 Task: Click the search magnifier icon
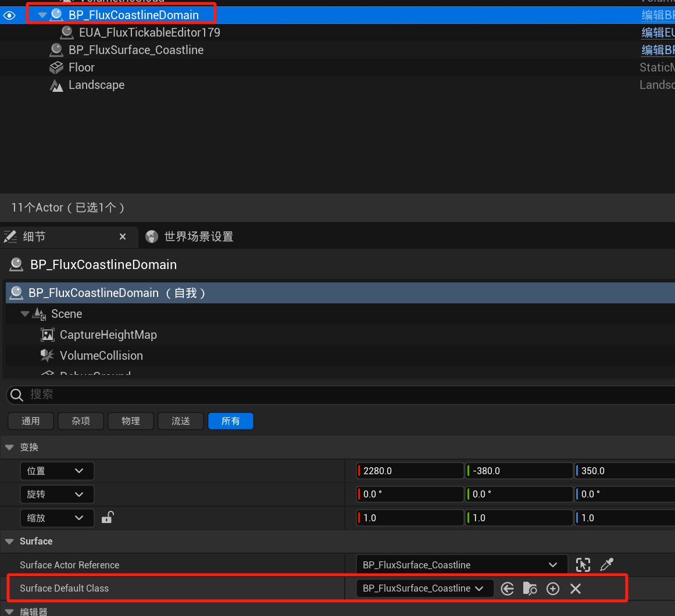(x=16, y=395)
